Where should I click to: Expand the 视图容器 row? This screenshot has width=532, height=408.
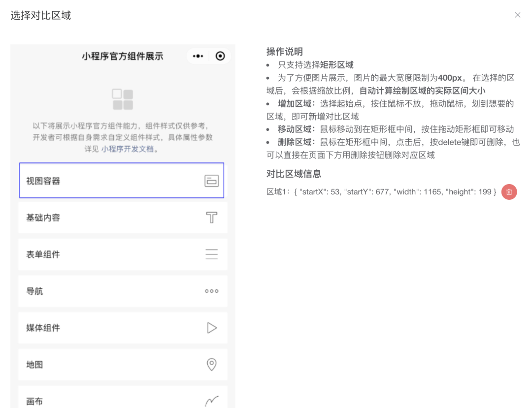122,180
